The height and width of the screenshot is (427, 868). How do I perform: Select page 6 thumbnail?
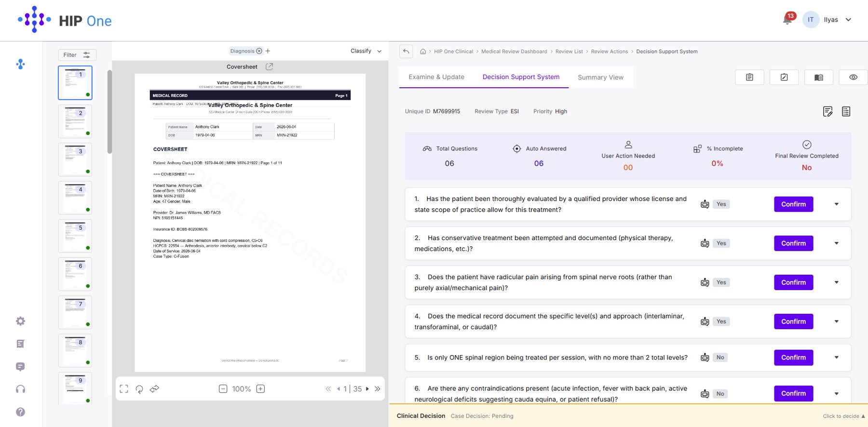coord(75,274)
